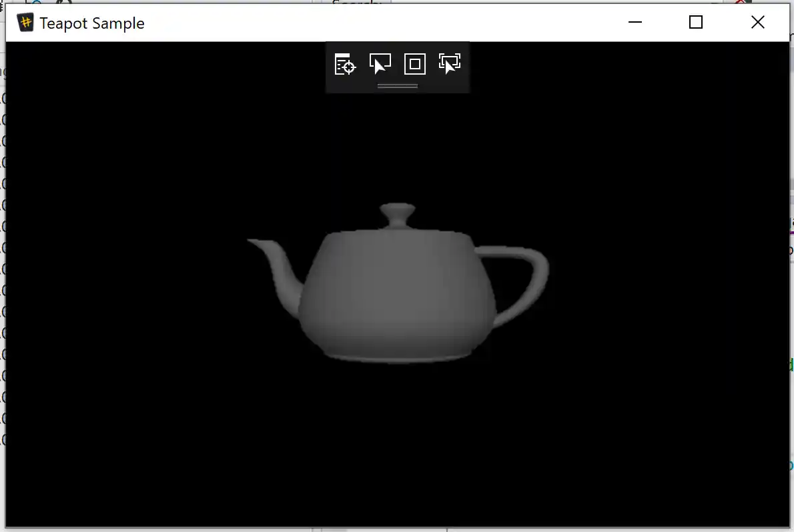This screenshot has height=532, width=794.
Task: Select the window selection capture tool
Action: coord(380,63)
